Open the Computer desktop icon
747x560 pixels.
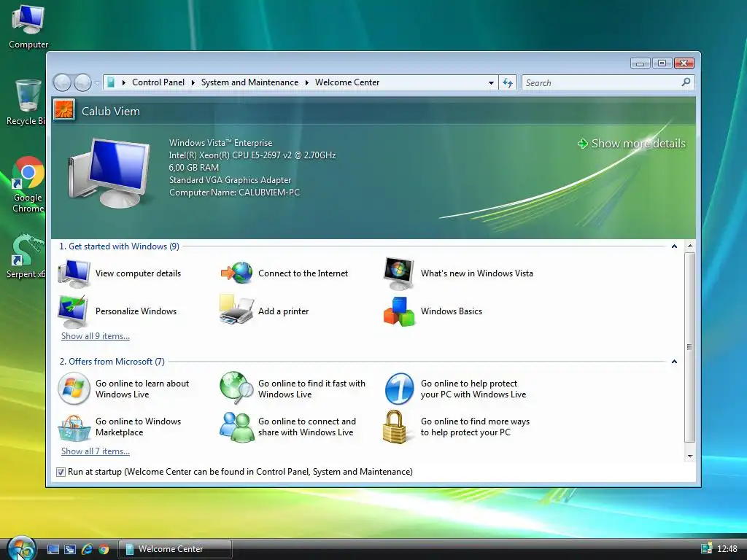click(28, 27)
